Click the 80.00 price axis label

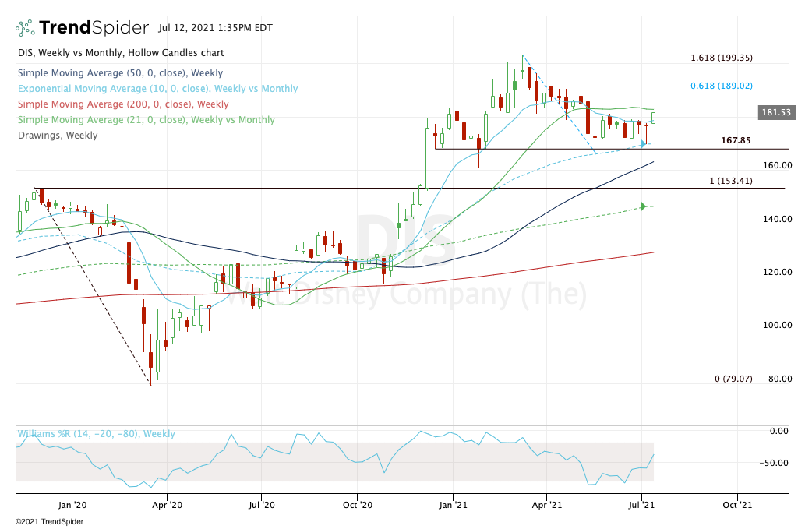click(780, 379)
